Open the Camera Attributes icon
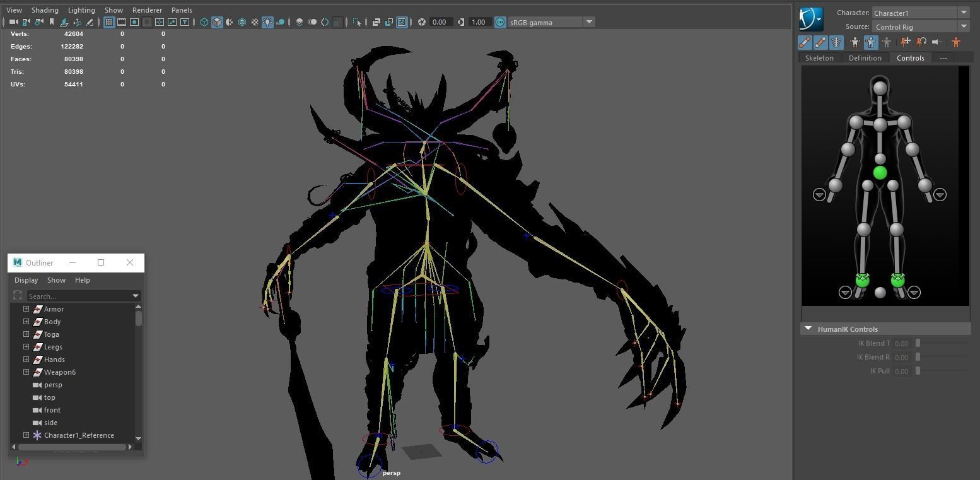This screenshot has width=980, height=480. pos(38,22)
